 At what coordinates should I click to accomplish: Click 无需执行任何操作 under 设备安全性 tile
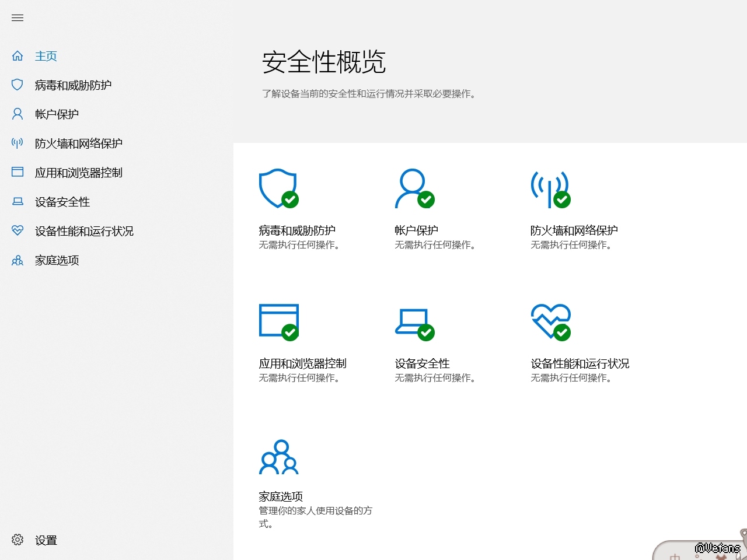click(x=435, y=378)
